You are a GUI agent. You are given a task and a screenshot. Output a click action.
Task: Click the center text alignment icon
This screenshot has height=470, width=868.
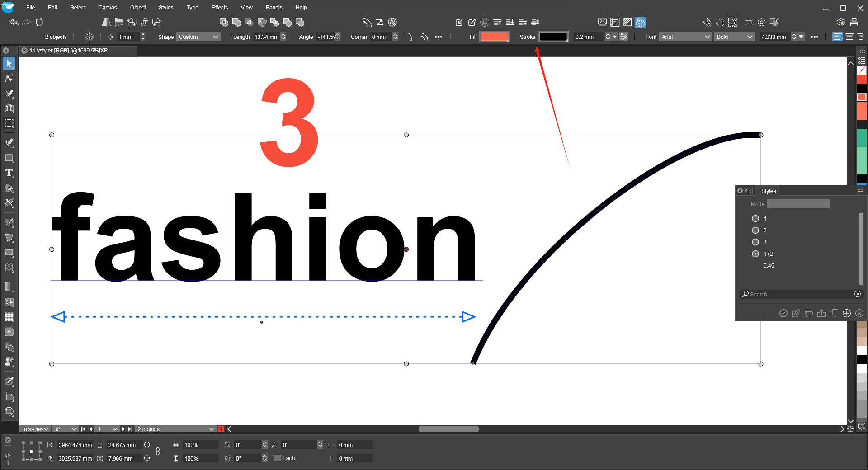849,37
